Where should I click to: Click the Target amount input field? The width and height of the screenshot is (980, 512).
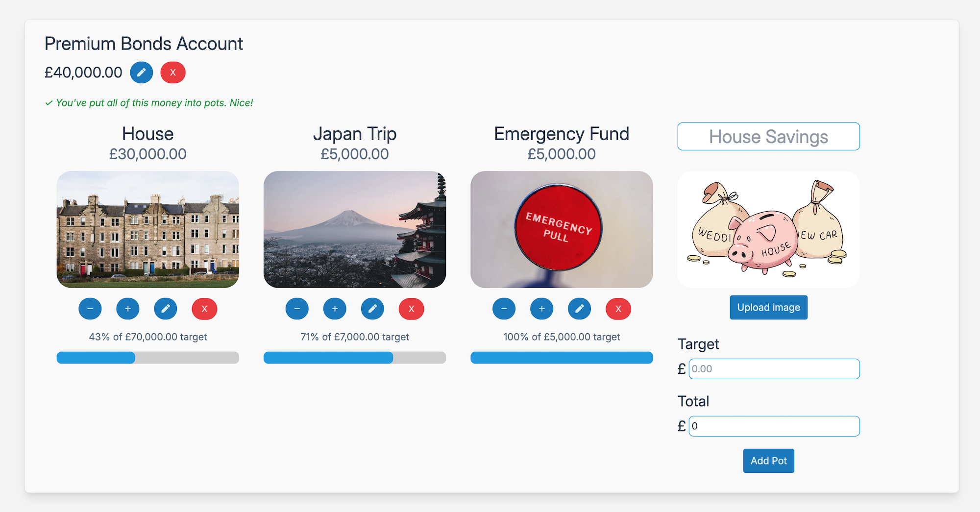pyautogui.click(x=774, y=369)
